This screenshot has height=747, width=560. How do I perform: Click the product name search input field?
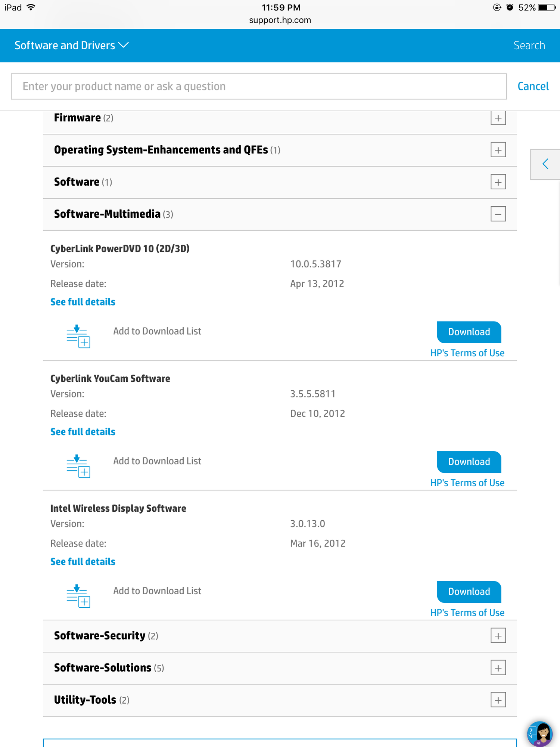point(259,86)
